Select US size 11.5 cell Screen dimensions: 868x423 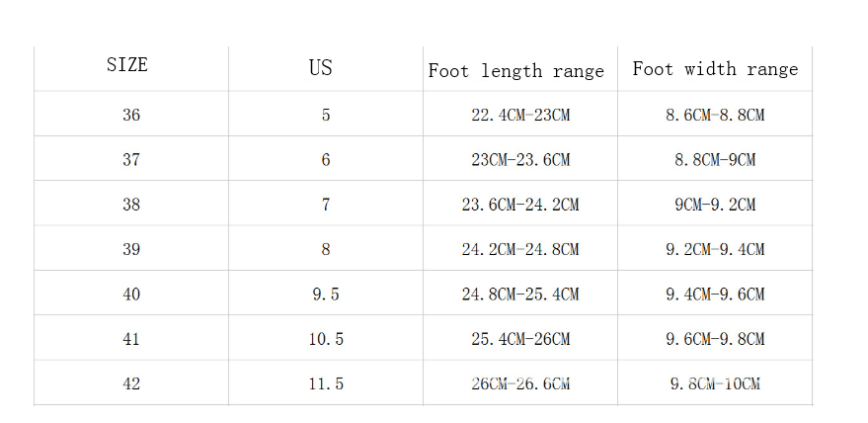point(326,383)
